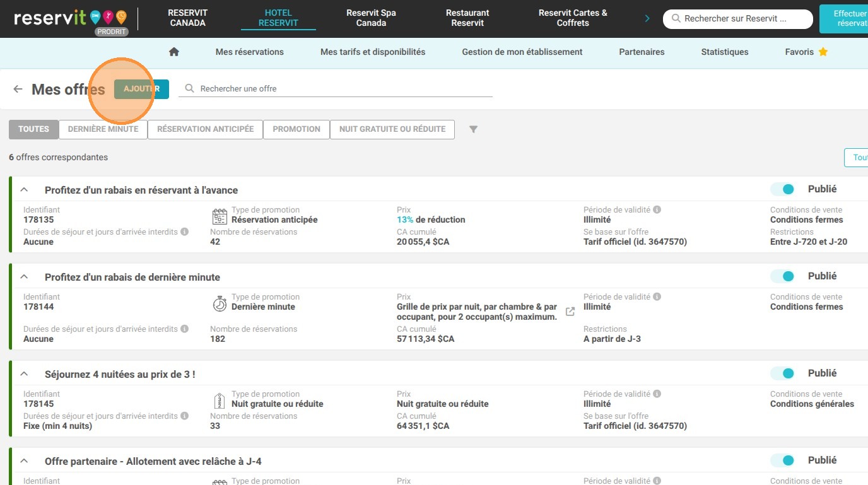Switch to Reservit Spa Canada
Screen dimensions: 868x485
[371, 18]
